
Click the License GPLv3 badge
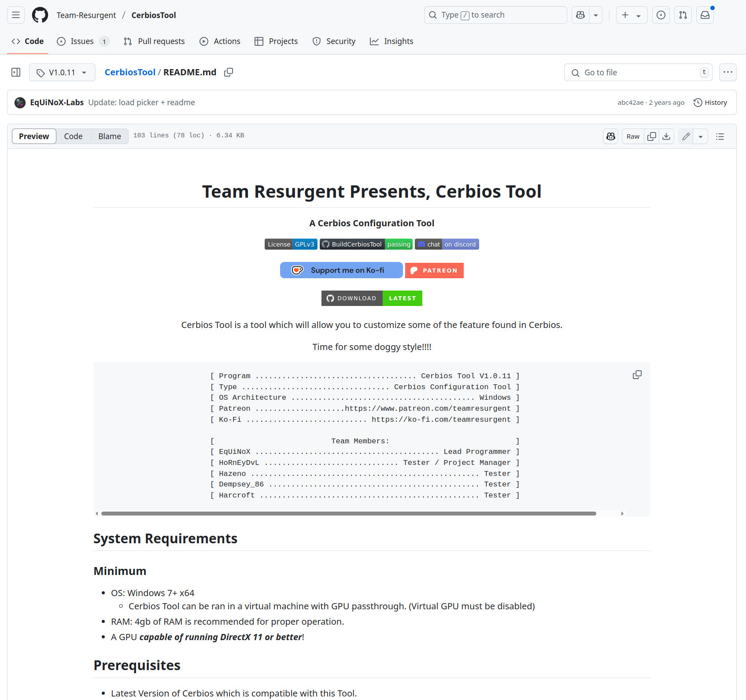pyautogui.click(x=291, y=244)
